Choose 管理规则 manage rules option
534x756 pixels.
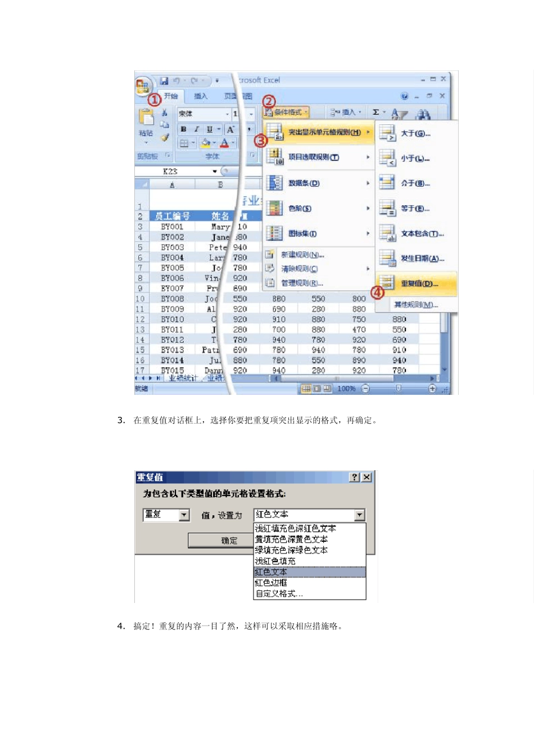pos(302,283)
